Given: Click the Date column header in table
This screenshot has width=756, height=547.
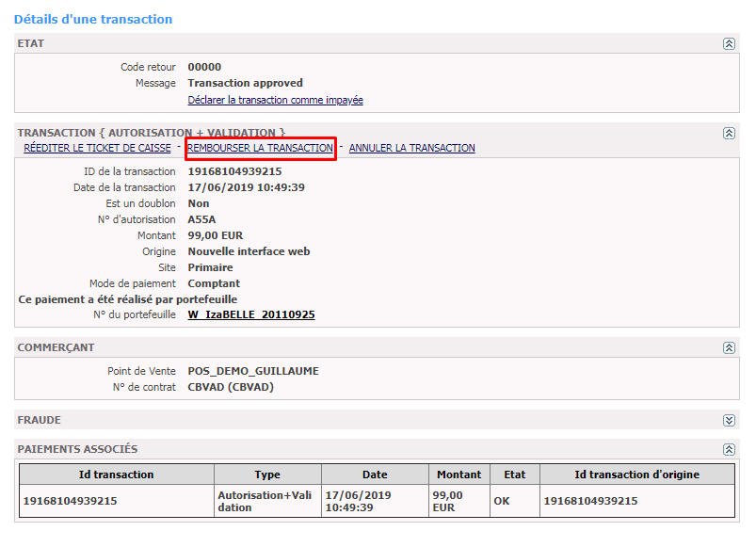Looking at the screenshot, I should click(375, 475).
